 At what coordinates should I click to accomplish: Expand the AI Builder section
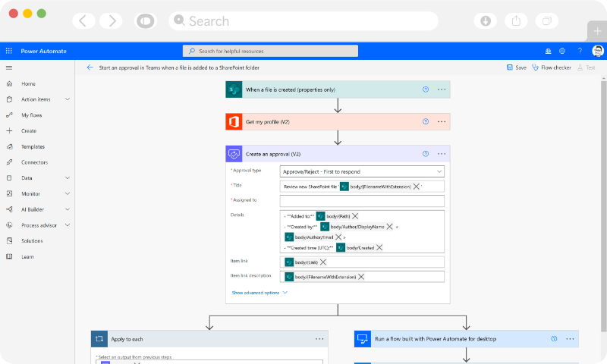tap(68, 209)
